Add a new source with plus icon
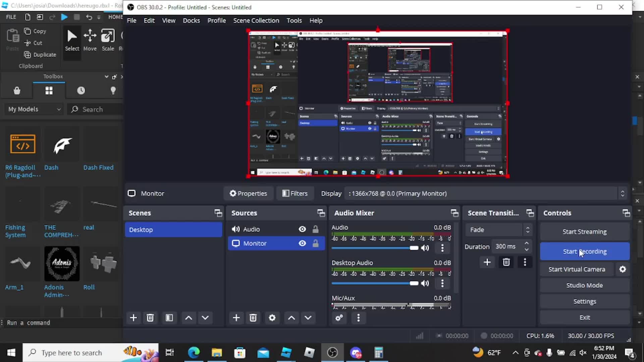Viewport: 644px width, 362px height. tap(236, 318)
